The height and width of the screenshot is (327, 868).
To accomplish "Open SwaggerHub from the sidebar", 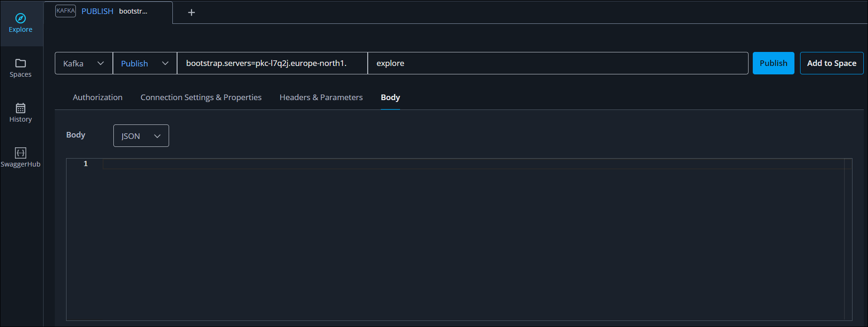I will (x=21, y=158).
